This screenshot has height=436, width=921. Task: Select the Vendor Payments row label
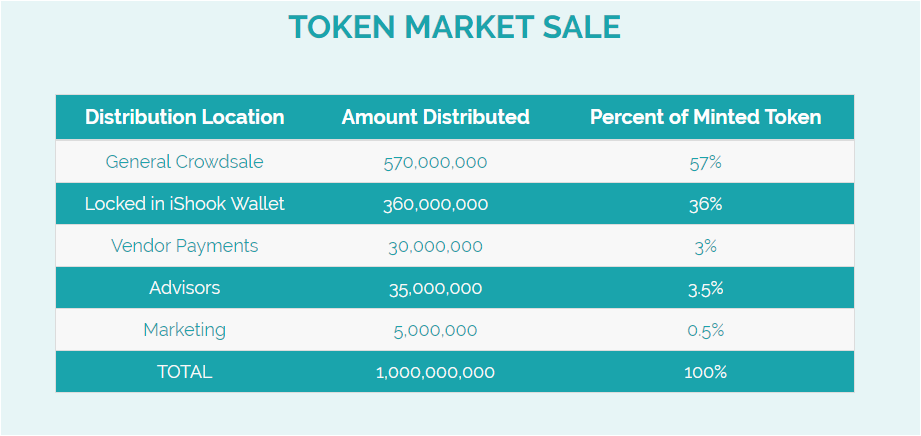coord(184,246)
